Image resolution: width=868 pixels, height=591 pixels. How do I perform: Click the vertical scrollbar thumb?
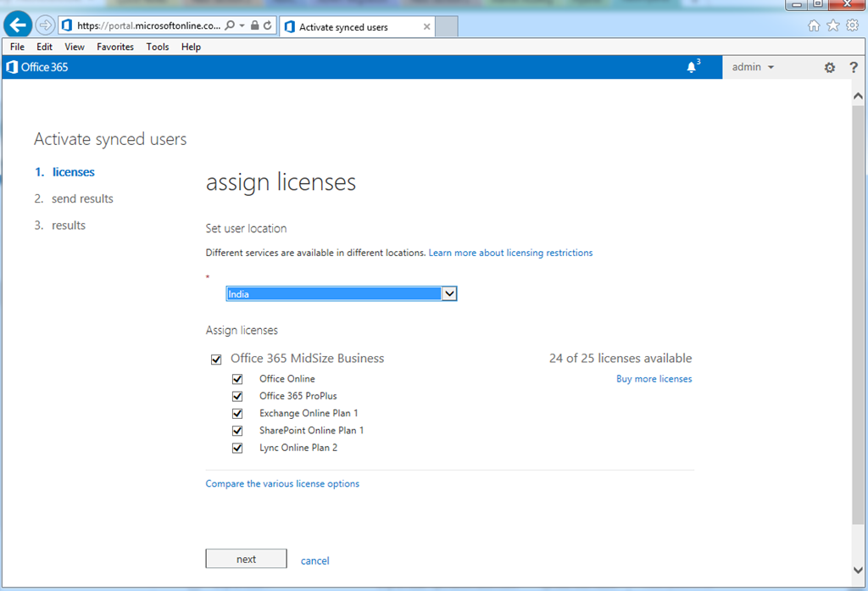(x=858, y=315)
